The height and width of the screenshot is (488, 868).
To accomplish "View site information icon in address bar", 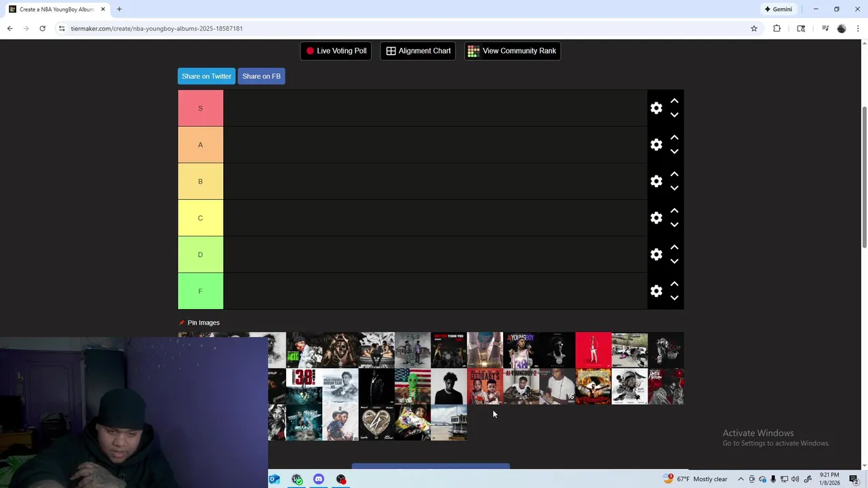I will (x=62, y=28).
